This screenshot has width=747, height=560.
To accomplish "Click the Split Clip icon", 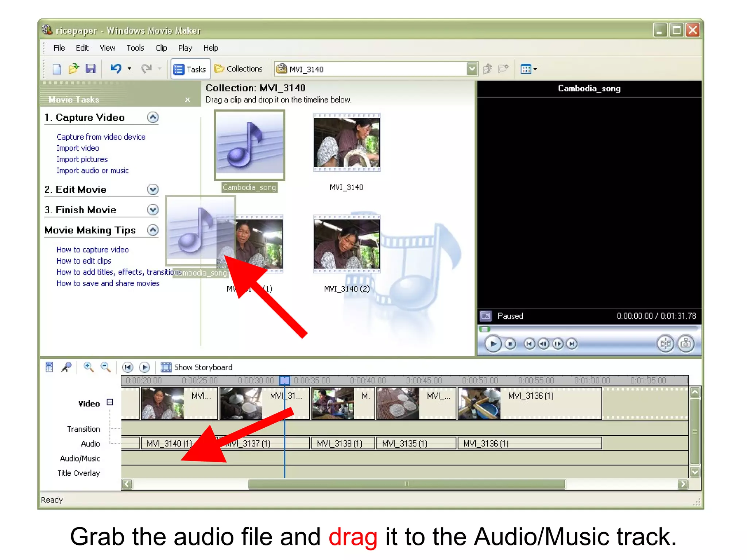I will 666,343.
